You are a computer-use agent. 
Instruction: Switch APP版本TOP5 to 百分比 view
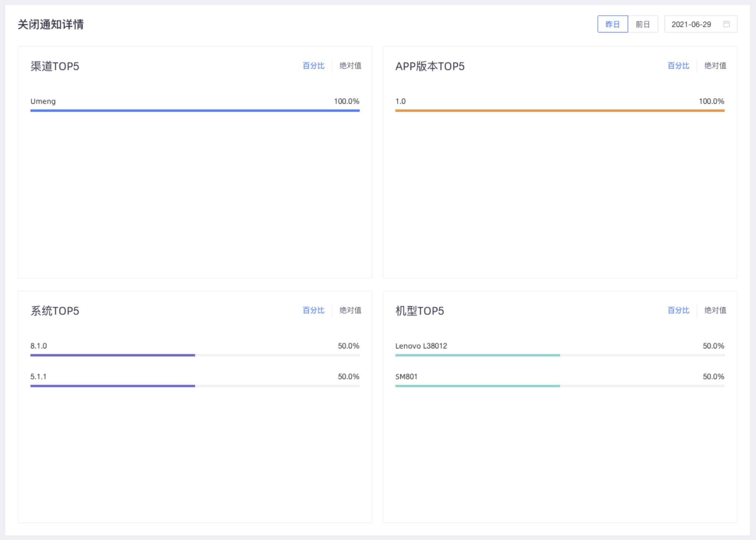(x=678, y=66)
